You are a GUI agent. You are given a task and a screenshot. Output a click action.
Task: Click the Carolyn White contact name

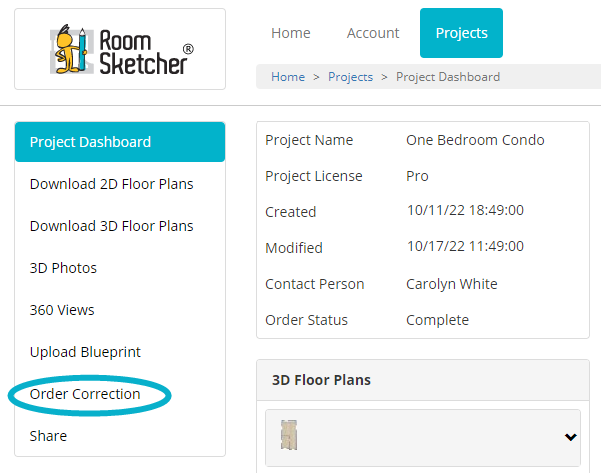452,284
